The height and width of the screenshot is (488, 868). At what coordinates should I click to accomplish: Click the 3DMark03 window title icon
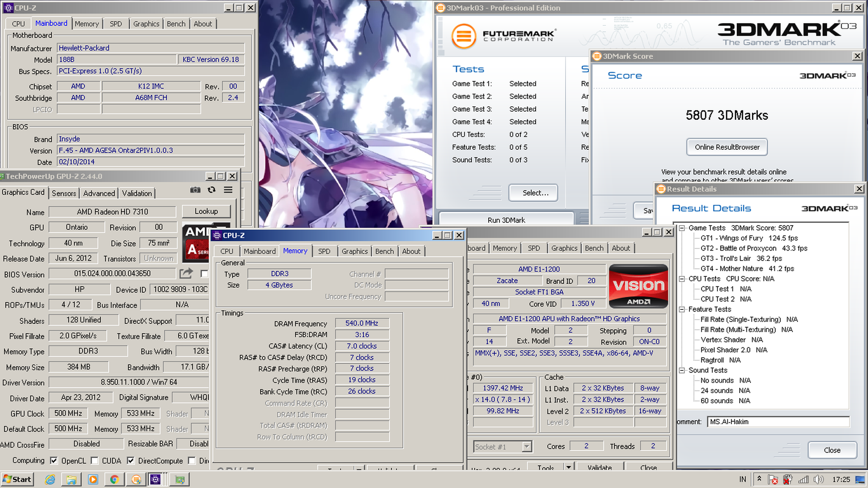click(441, 8)
